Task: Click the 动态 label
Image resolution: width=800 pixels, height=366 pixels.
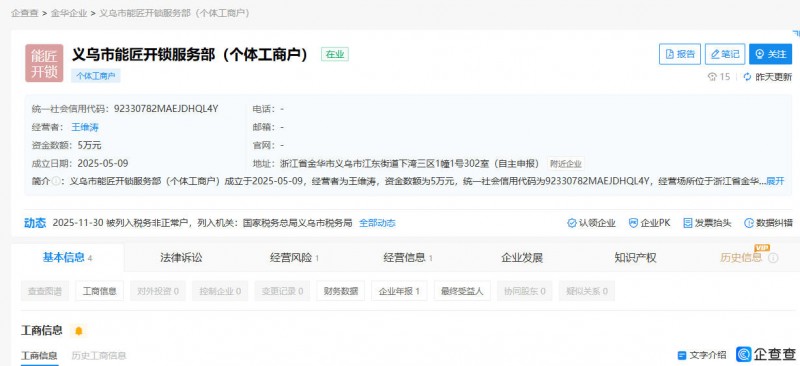Action: coord(35,223)
